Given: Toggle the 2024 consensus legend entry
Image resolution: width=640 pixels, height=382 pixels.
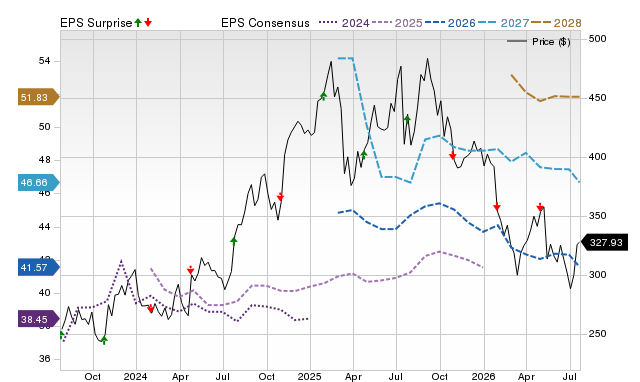Looking at the screenshot, I should [x=344, y=23].
